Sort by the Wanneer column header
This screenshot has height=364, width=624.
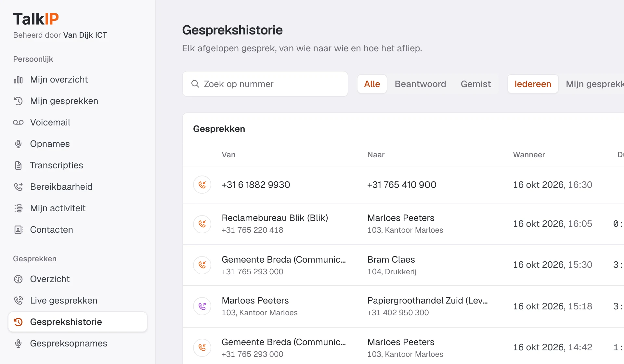pyautogui.click(x=529, y=155)
